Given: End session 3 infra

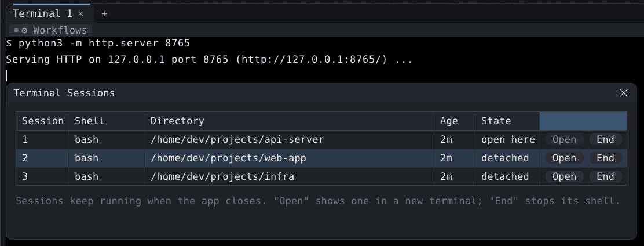Looking at the screenshot, I should 605,176.
